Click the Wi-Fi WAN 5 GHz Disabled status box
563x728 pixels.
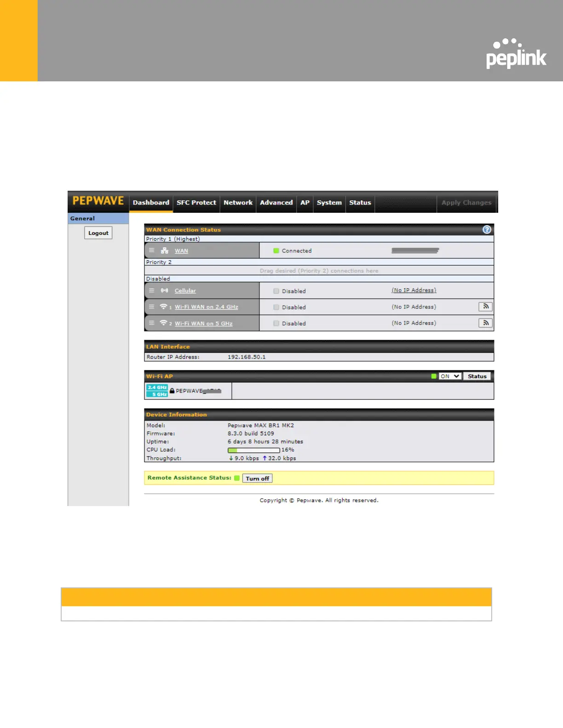[276, 323]
